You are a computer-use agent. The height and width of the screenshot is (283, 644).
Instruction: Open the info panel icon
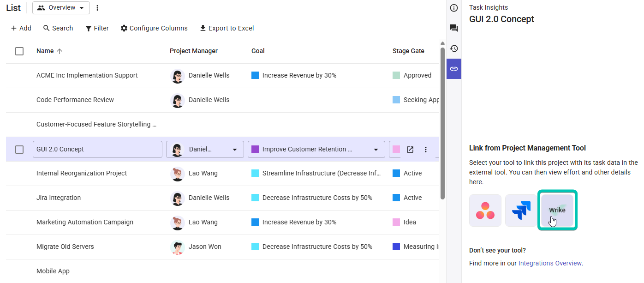(x=454, y=8)
